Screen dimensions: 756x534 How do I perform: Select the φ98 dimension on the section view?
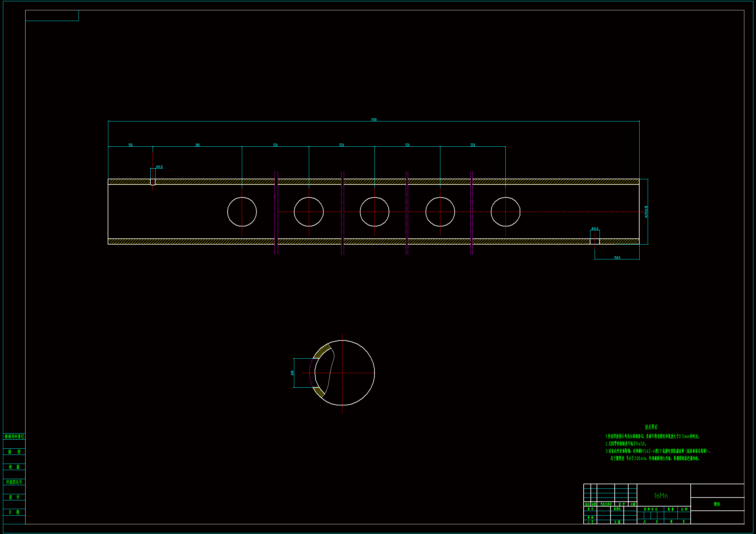[x=292, y=372]
